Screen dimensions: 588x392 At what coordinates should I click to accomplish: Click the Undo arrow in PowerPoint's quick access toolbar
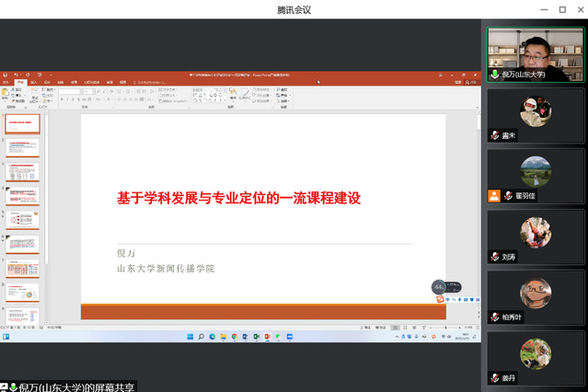pyautogui.click(x=17, y=75)
